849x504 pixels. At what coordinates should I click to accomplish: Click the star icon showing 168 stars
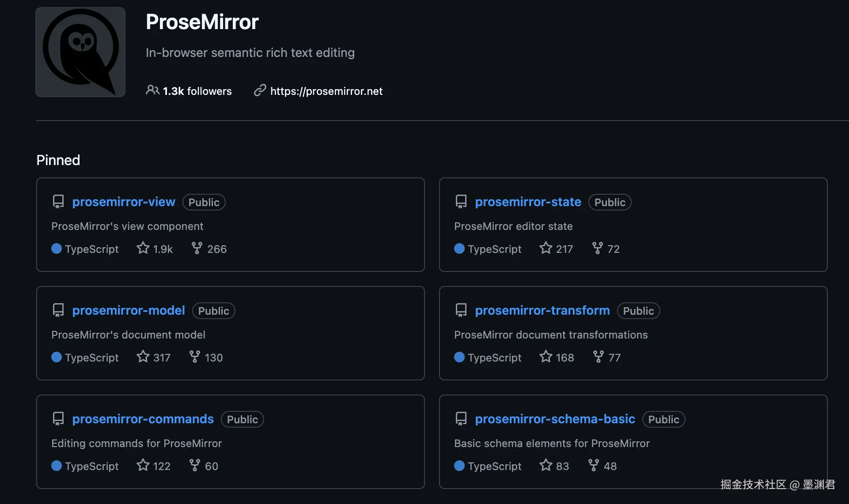[x=546, y=357]
